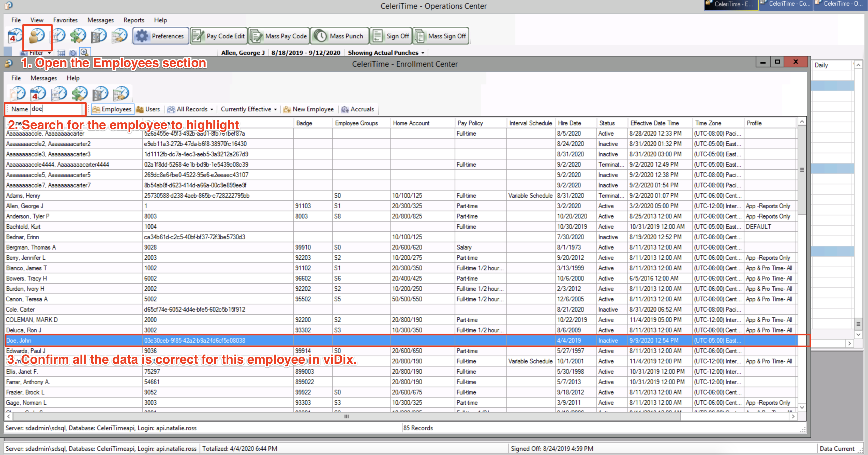Click the Name search field containing 'doe'
The width and height of the screenshot is (868, 455).
point(56,109)
